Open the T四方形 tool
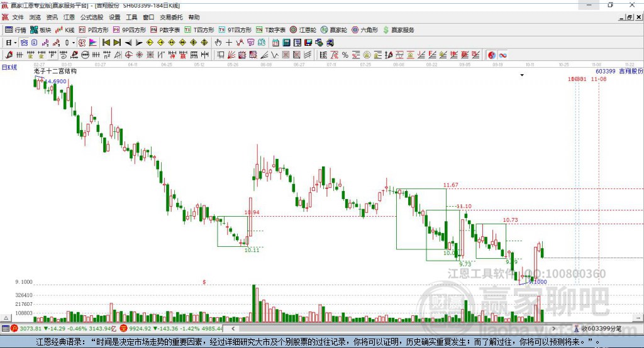 [199, 30]
